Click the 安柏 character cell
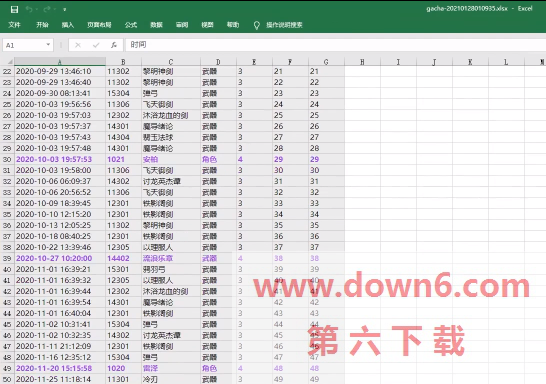The height and width of the screenshot is (384, 546). pyautogui.click(x=171, y=159)
